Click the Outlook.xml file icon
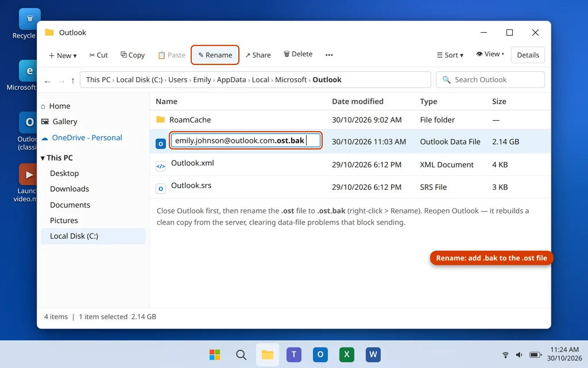Viewport: 588px width, 368px height. coord(161,166)
